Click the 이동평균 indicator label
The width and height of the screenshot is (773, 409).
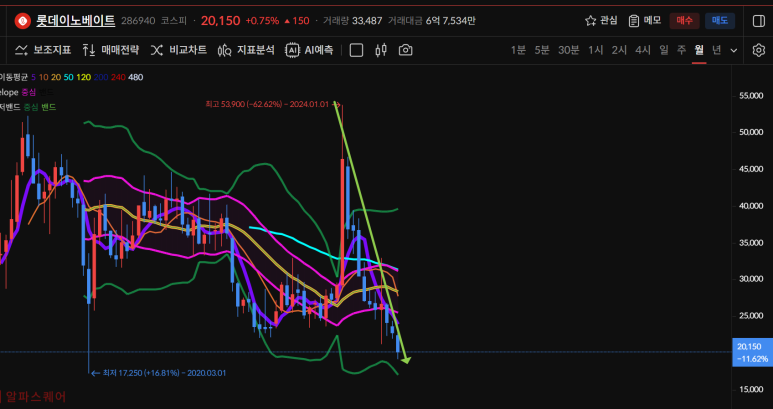[x=14, y=77]
